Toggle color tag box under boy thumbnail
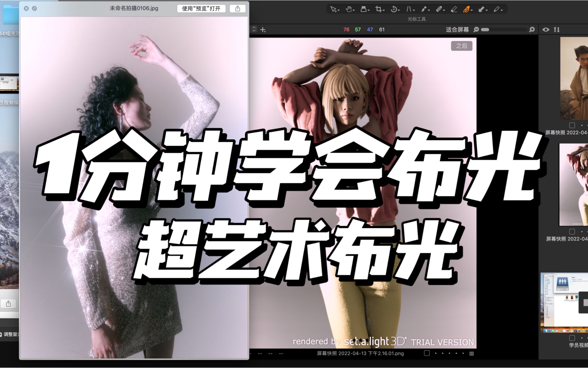 click(572, 125)
